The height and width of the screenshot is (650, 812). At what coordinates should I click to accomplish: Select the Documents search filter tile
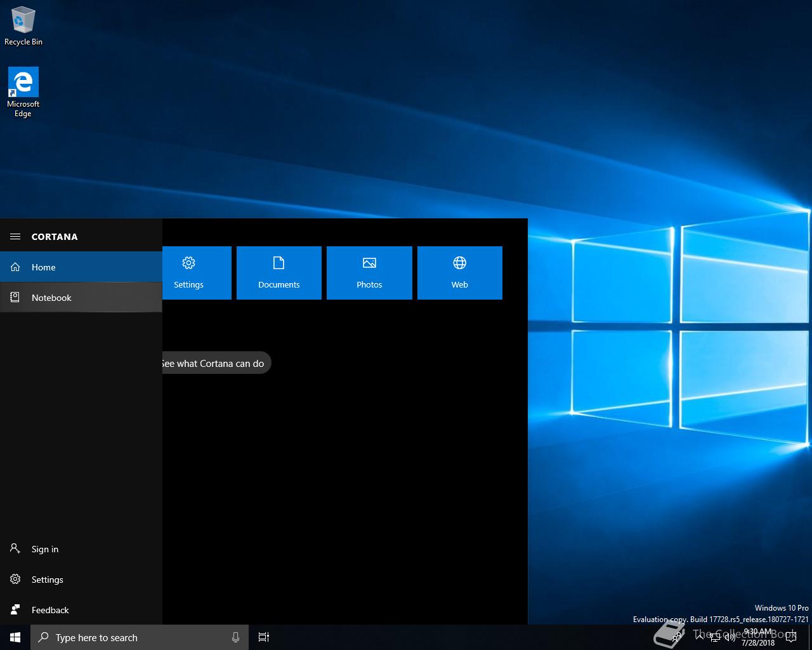point(279,273)
